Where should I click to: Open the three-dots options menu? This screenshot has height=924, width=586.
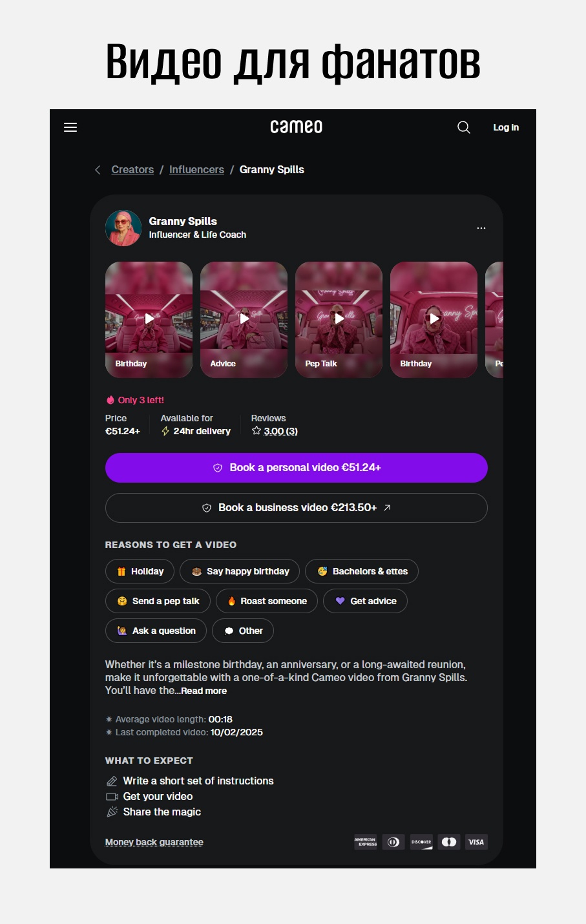coord(481,228)
